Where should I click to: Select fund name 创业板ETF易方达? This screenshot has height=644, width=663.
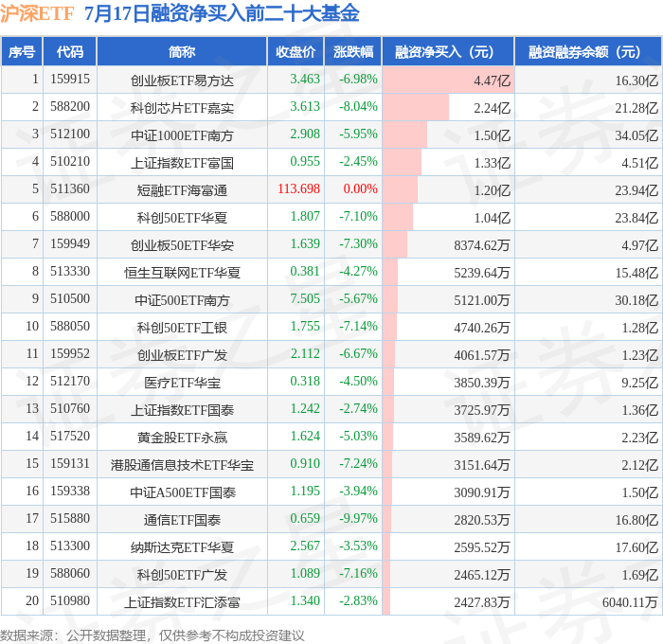point(182,80)
